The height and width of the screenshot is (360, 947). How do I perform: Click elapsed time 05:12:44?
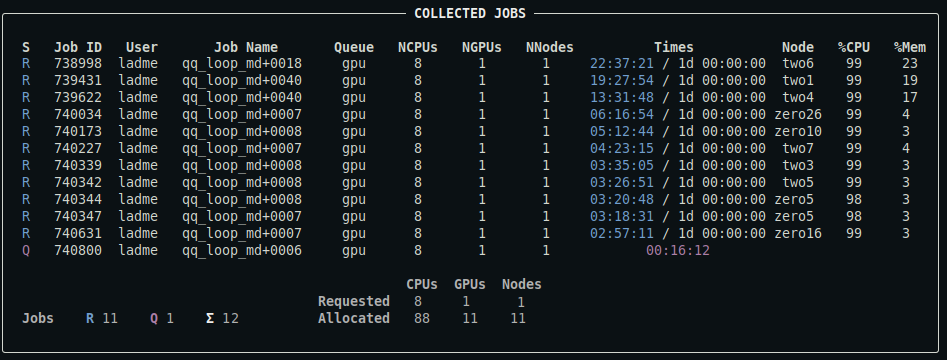coord(621,131)
